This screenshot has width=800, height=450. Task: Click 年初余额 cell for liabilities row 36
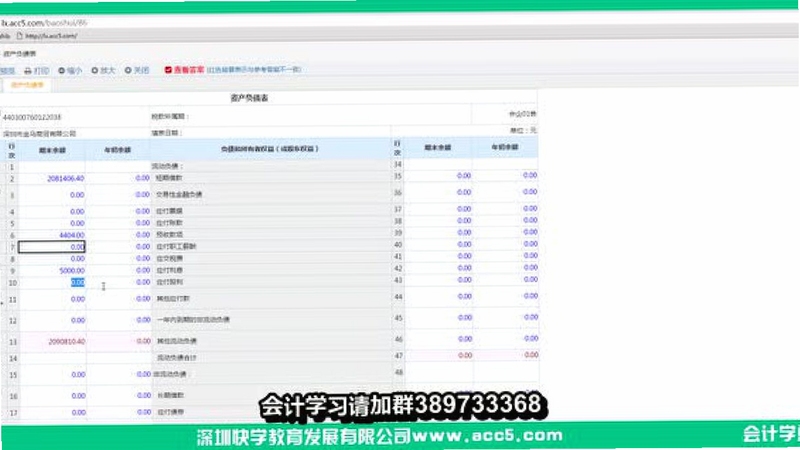tap(505, 192)
